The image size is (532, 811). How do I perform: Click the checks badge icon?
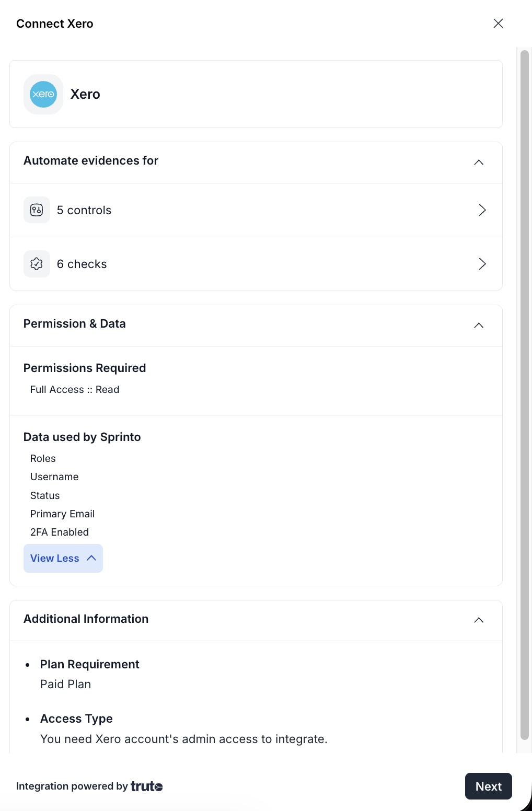tap(37, 264)
